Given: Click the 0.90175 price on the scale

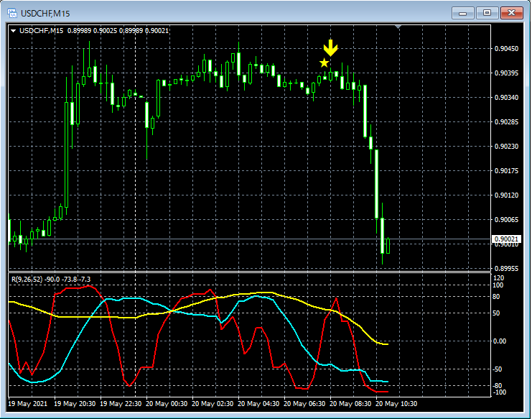Looking at the screenshot, I should point(506,171).
